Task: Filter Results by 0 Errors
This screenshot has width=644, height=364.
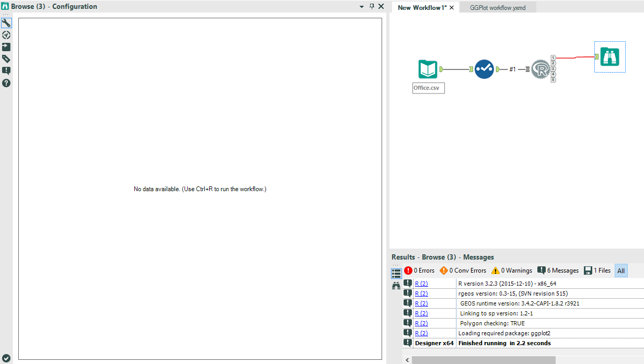Action: pos(419,271)
